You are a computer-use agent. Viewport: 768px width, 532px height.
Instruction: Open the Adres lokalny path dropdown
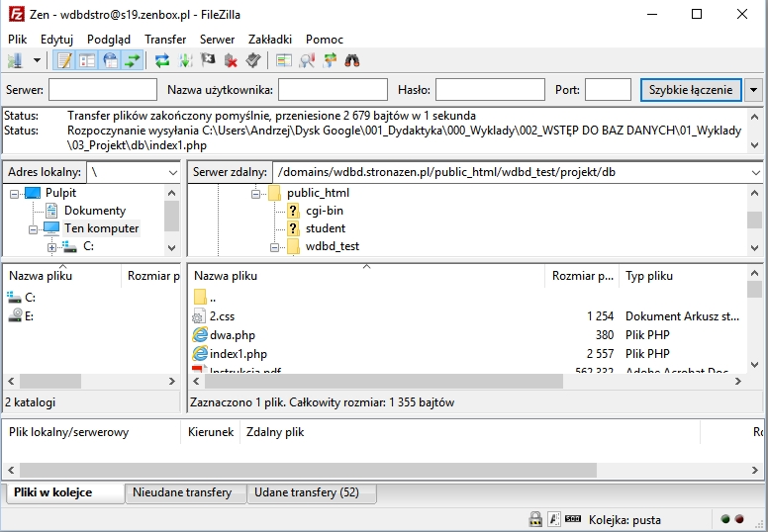click(173, 172)
